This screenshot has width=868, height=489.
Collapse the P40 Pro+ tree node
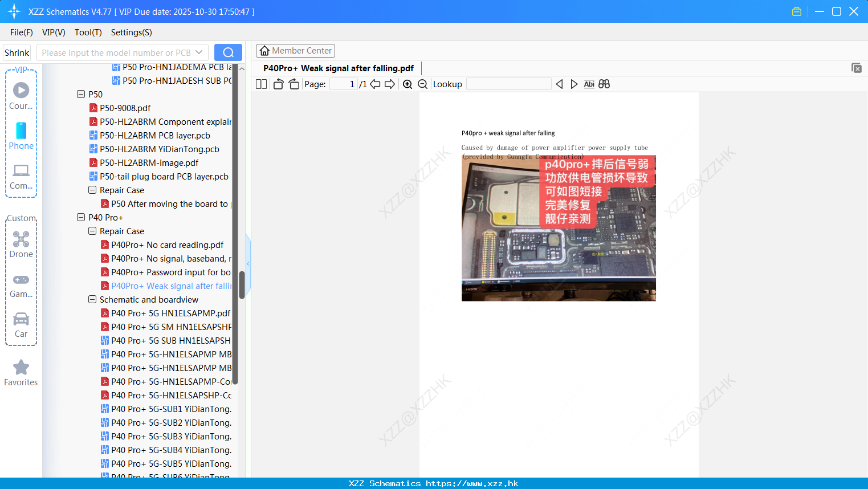pyautogui.click(x=81, y=217)
